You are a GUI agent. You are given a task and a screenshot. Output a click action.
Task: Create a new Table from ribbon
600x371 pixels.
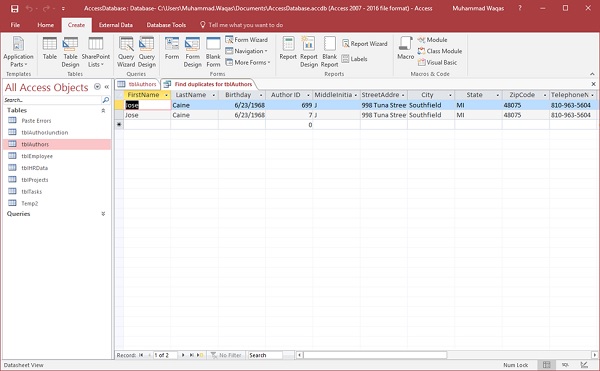[50, 48]
